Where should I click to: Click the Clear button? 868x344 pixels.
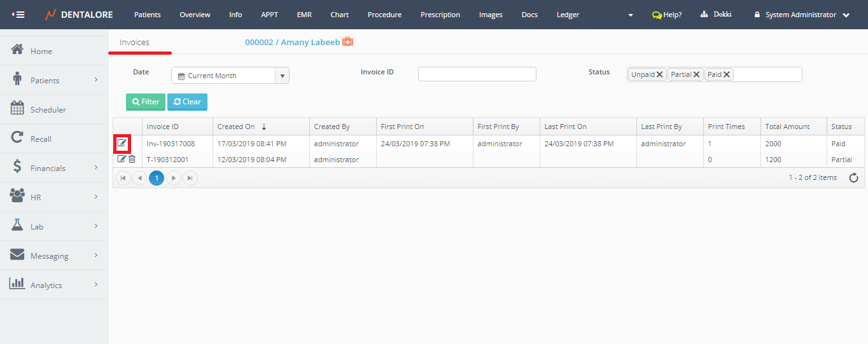tap(187, 102)
